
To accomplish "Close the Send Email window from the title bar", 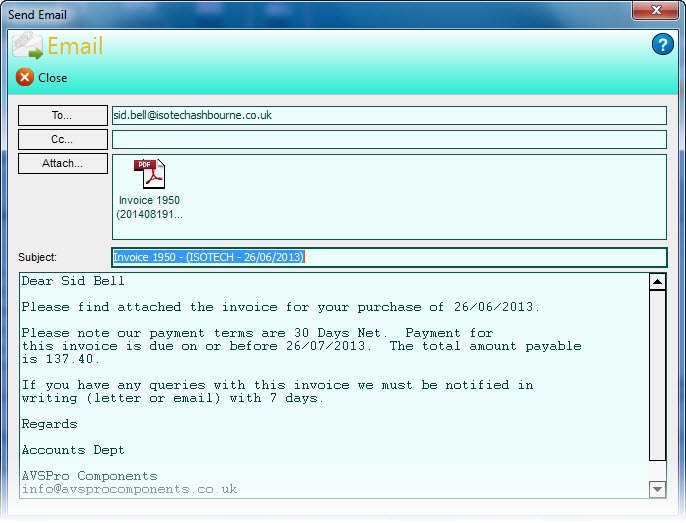I will 654,10.
